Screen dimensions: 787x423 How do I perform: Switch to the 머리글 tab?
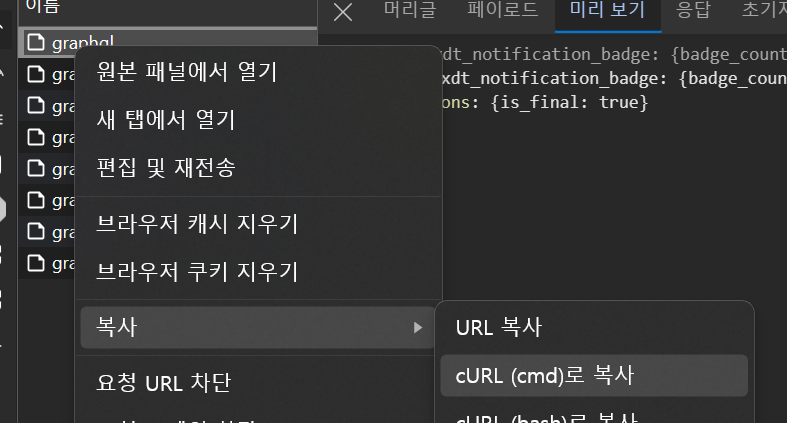(x=410, y=10)
